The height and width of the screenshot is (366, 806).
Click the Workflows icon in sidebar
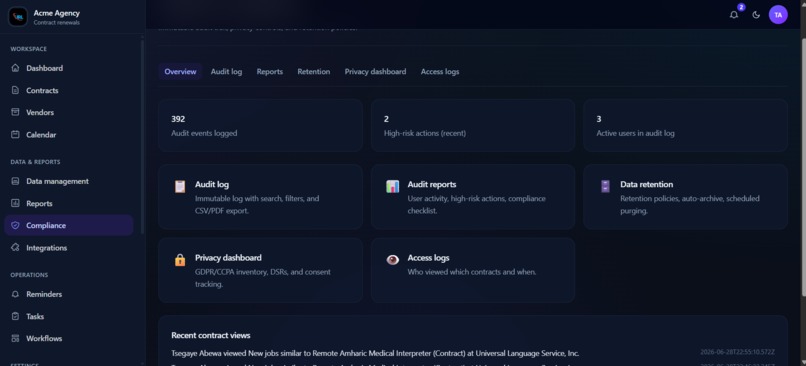[x=15, y=338]
